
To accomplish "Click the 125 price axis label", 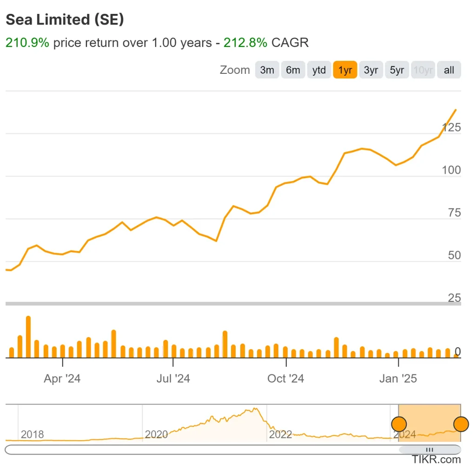I will [x=451, y=127].
